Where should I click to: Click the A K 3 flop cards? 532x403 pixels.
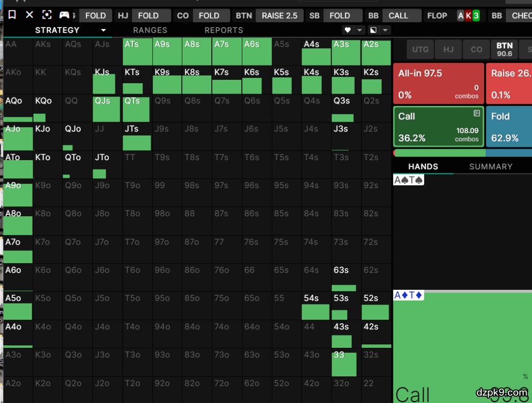point(468,16)
